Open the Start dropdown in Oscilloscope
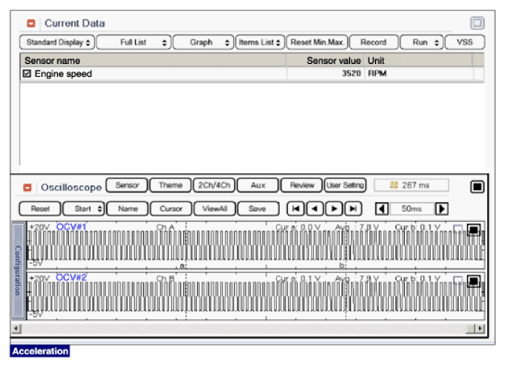The height and width of the screenshot is (367, 505). pos(84,209)
